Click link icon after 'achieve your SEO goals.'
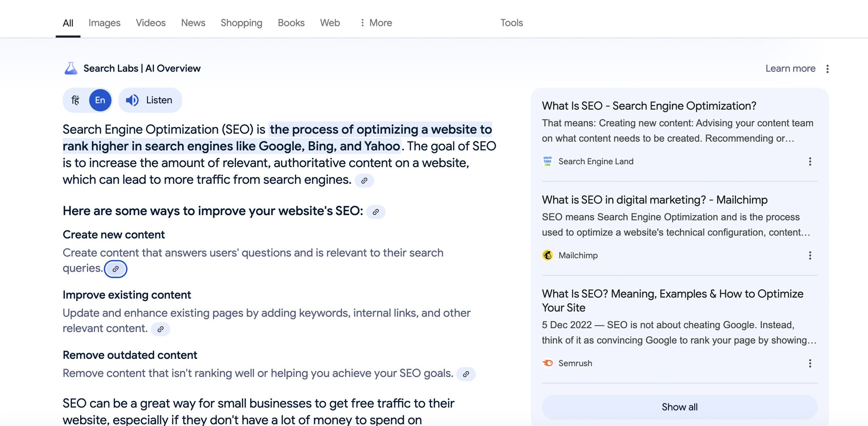The height and width of the screenshot is (426, 868). tap(466, 374)
